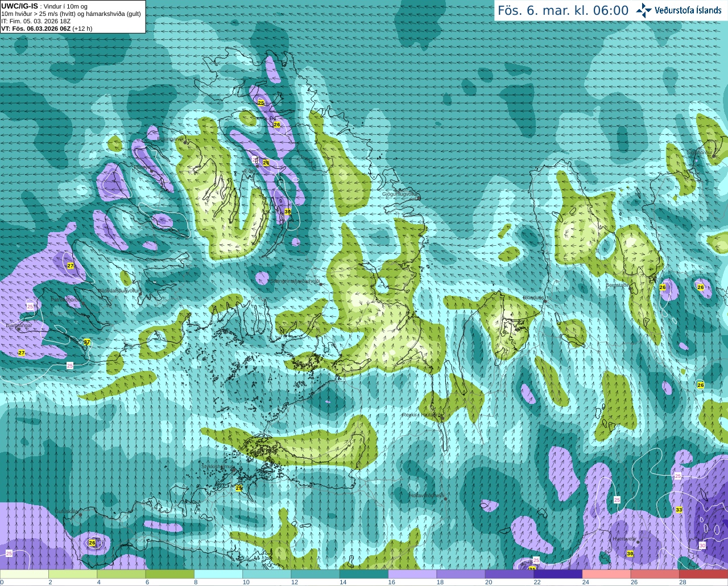Click the Stykkishólmur station label
The height and width of the screenshot is (586, 728).
coord(218,467)
